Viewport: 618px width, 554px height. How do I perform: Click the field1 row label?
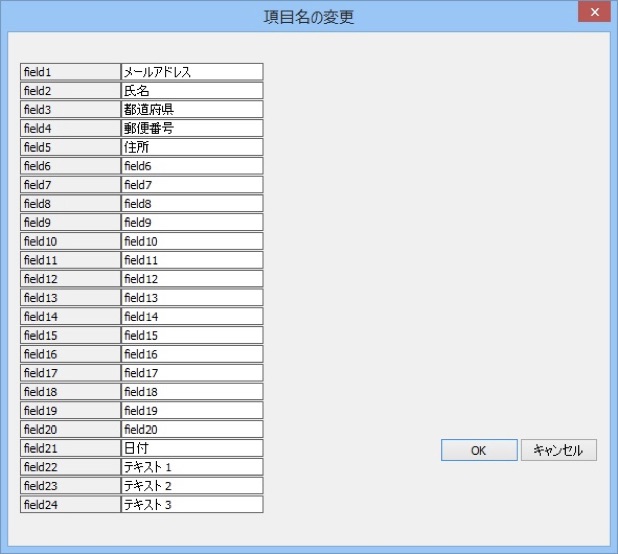tap(70, 72)
